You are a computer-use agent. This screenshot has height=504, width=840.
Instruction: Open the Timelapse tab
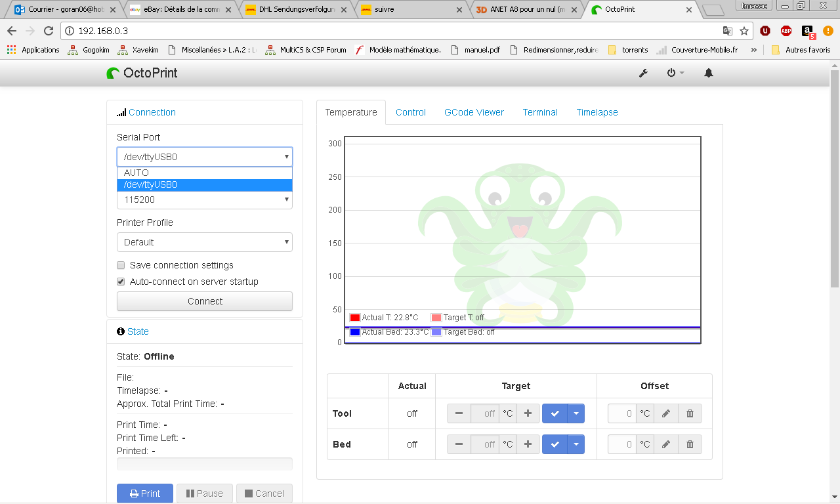click(597, 112)
